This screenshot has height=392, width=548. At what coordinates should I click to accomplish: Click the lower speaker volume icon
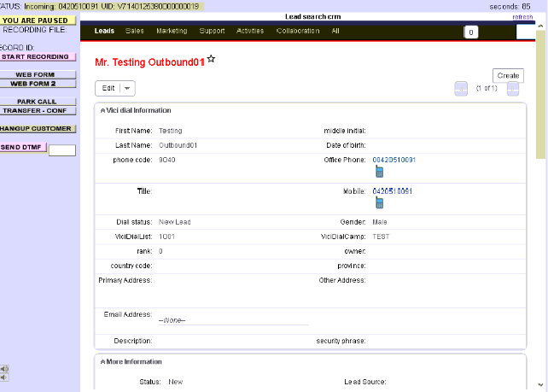click(4, 377)
